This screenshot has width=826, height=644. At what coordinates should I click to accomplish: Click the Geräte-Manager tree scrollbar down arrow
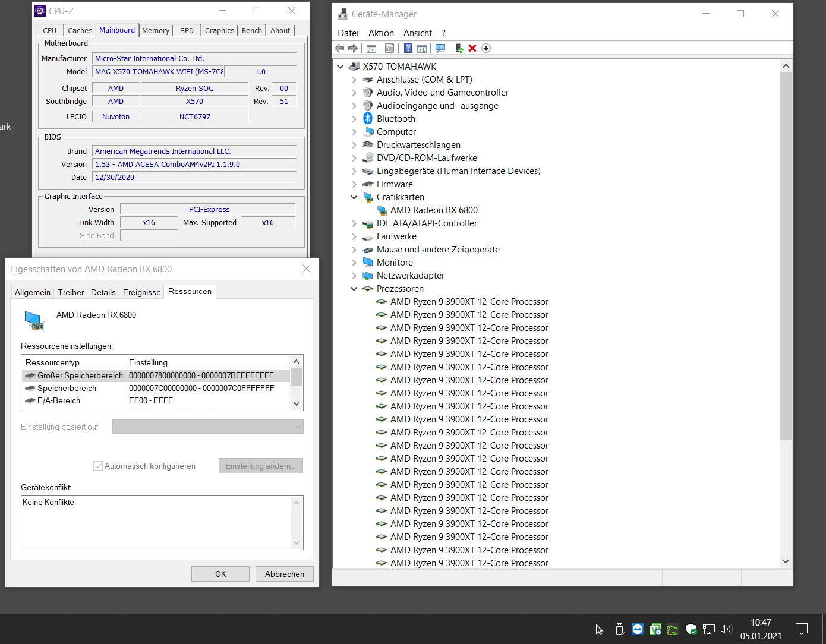click(x=786, y=561)
